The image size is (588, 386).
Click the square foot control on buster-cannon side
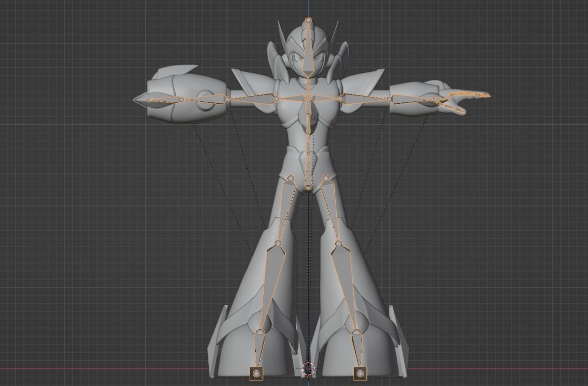[x=257, y=374]
